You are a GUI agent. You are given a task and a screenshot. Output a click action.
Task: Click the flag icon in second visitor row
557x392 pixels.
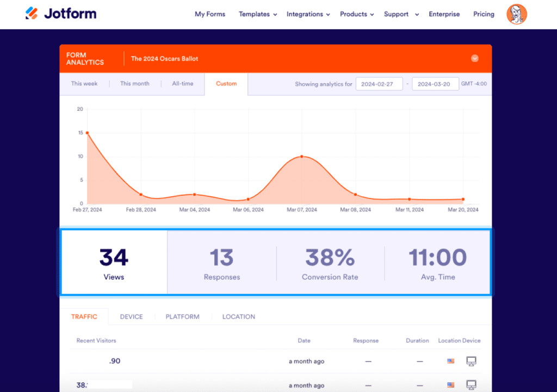coord(450,384)
